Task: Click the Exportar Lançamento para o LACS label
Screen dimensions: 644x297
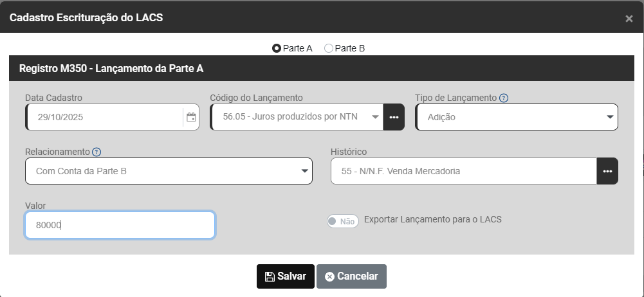Action: pyautogui.click(x=432, y=219)
